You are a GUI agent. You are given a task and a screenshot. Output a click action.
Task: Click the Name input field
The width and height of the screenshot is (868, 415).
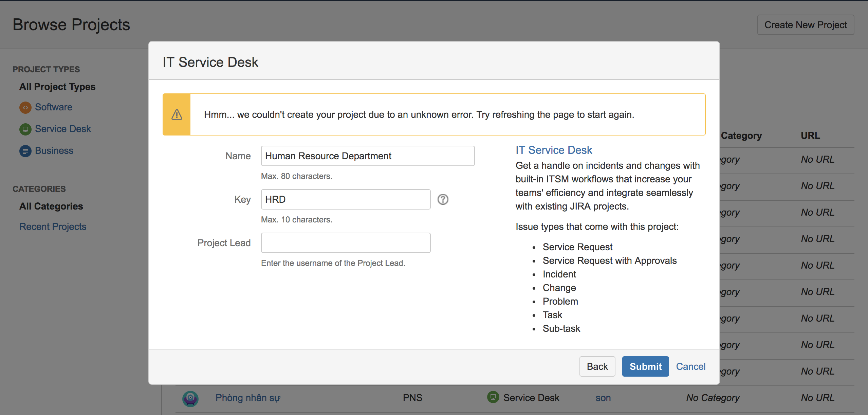point(368,156)
